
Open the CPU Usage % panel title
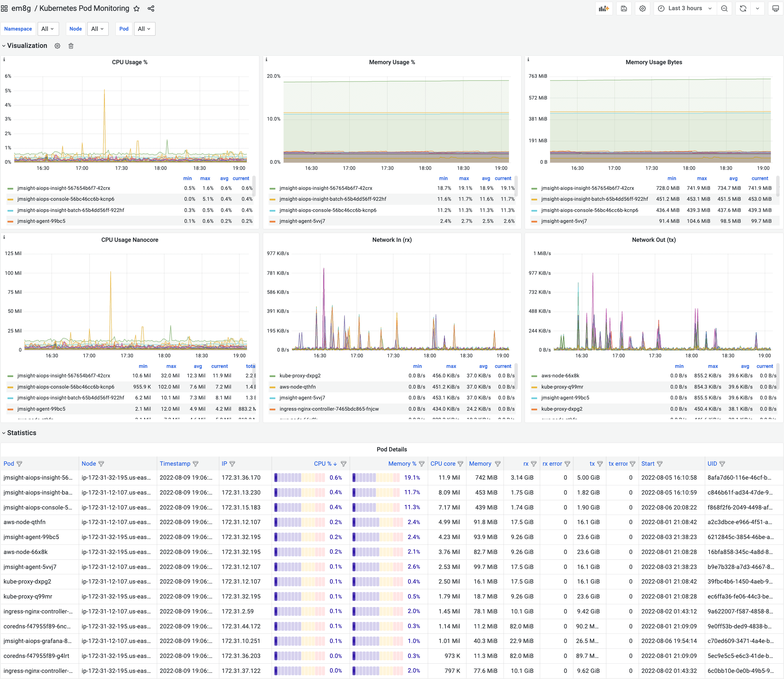pyautogui.click(x=129, y=62)
